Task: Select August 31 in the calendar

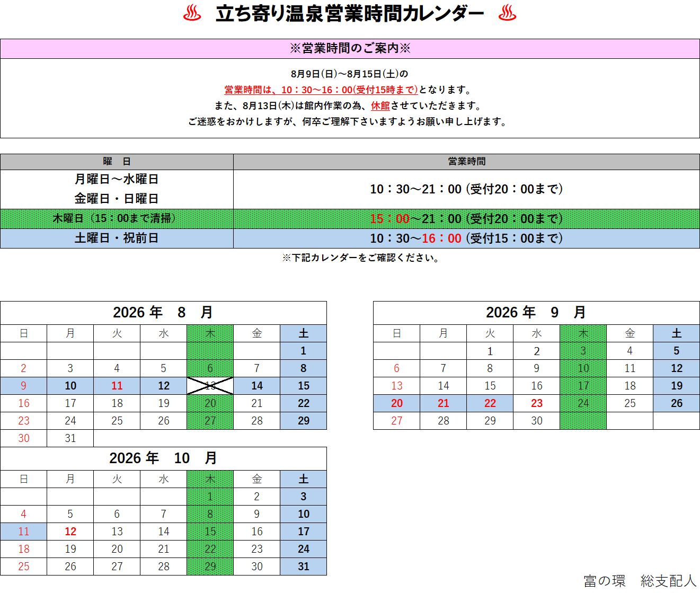Action: (x=70, y=438)
